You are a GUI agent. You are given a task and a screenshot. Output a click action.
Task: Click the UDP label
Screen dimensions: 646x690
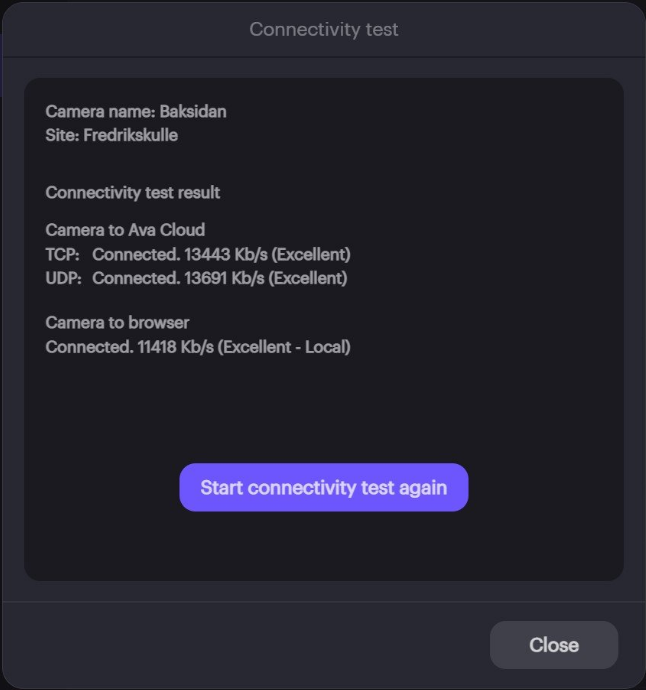tap(63, 278)
